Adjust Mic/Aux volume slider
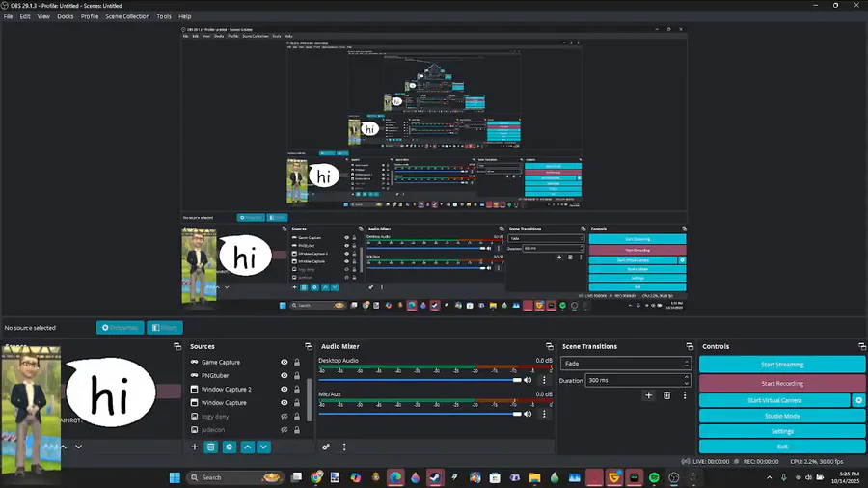The height and width of the screenshot is (488, 868). (x=420, y=414)
